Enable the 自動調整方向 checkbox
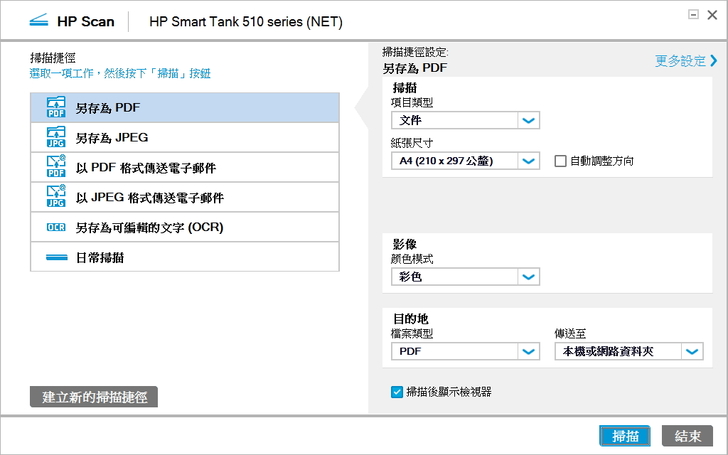Viewport: 728px width, 455px height. (x=561, y=160)
